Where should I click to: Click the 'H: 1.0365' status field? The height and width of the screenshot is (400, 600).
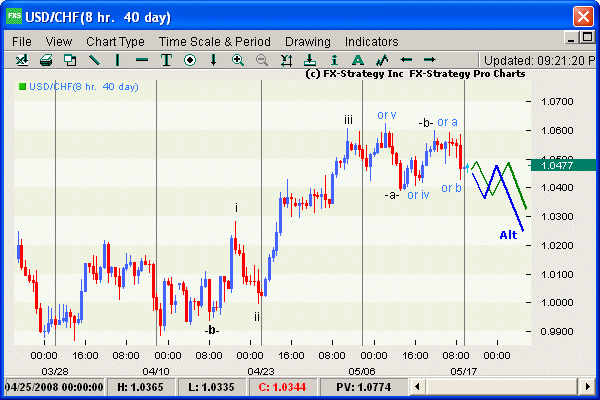(140, 387)
